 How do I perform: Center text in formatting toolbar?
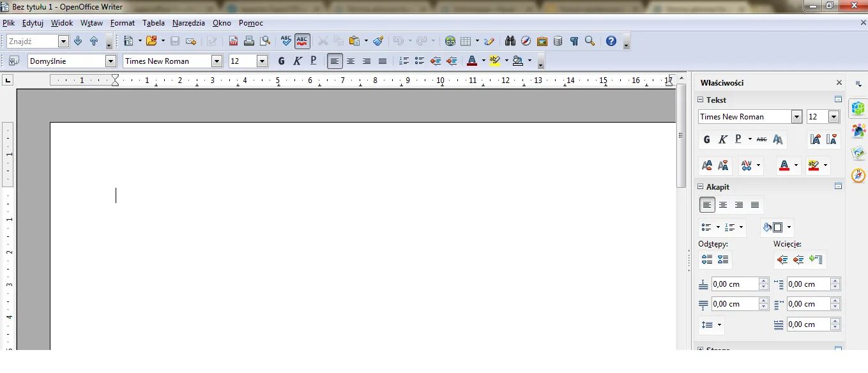pyautogui.click(x=351, y=61)
